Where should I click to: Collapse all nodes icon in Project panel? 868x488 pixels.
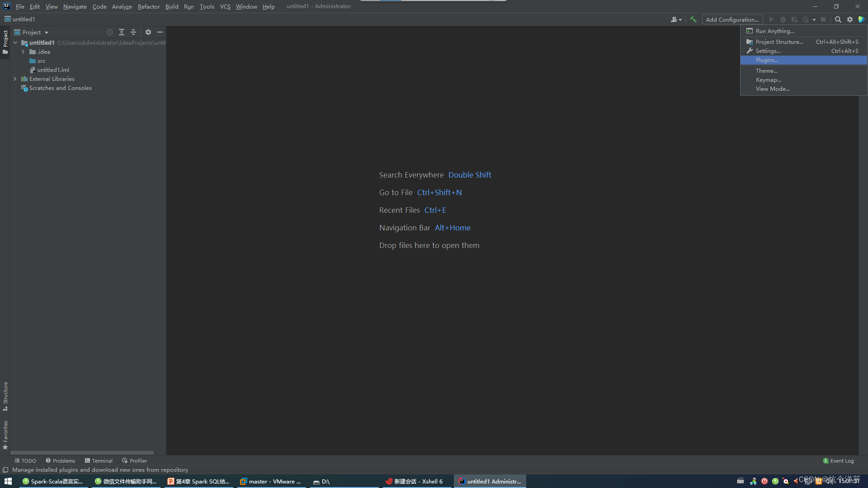point(133,32)
